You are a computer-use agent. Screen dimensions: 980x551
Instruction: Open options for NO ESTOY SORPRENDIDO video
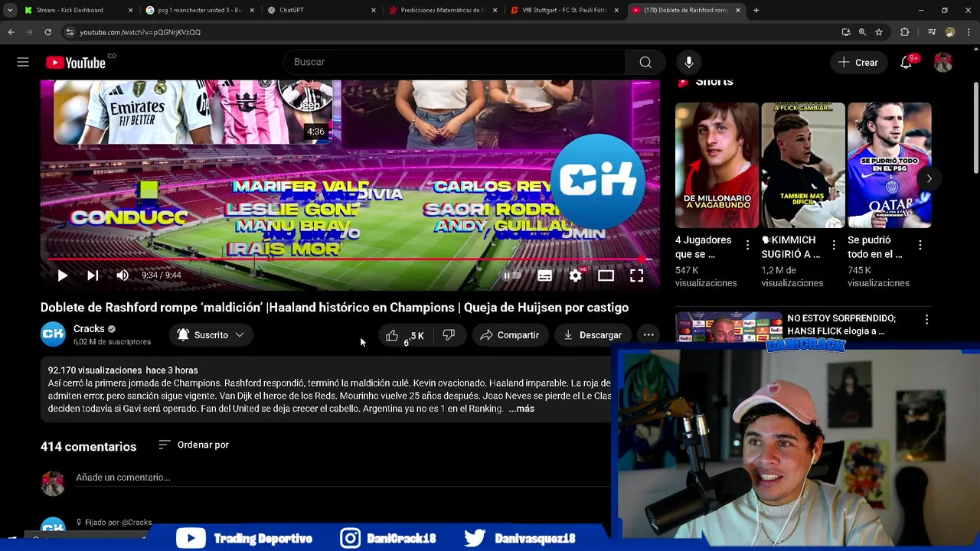tap(926, 319)
